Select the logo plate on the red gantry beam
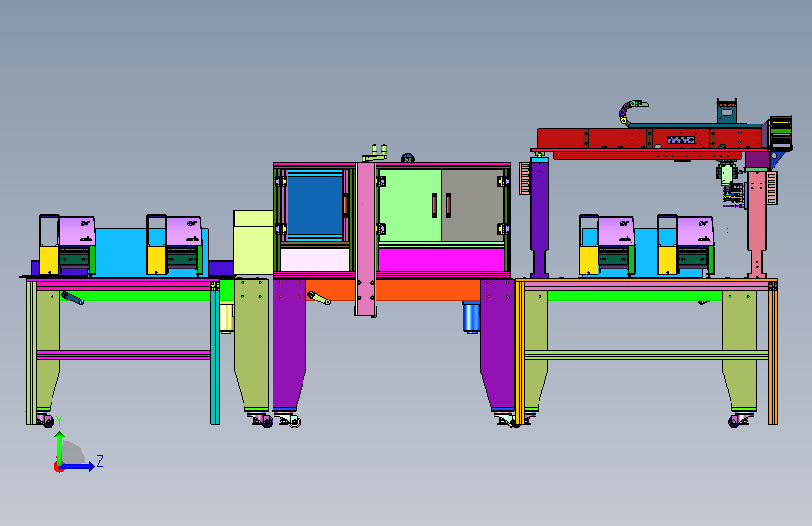 tap(681, 139)
